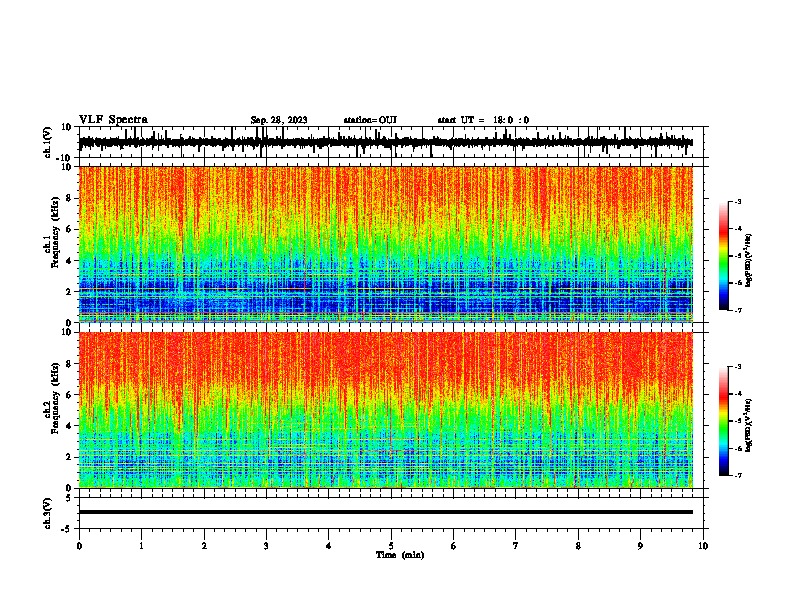
Task: Click the "-3" tick on ch.2 colorbar
Action: click(x=737, y=367)
